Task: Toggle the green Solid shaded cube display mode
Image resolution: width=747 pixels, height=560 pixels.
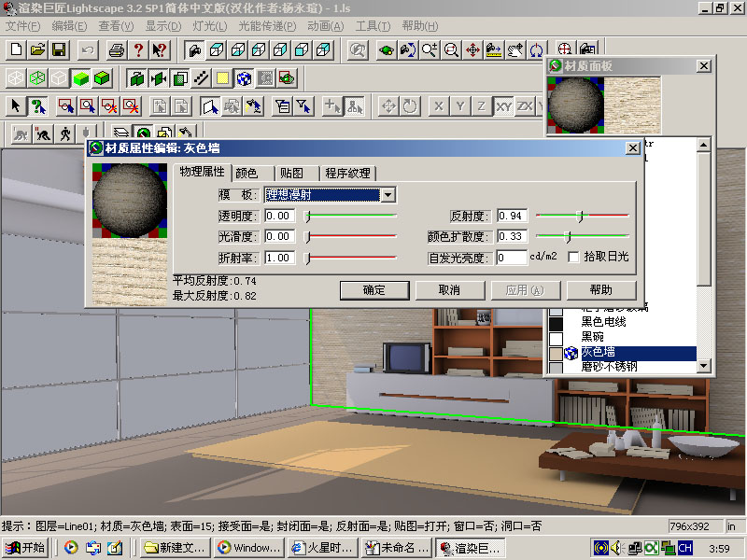Action: (x=80, y=78)
